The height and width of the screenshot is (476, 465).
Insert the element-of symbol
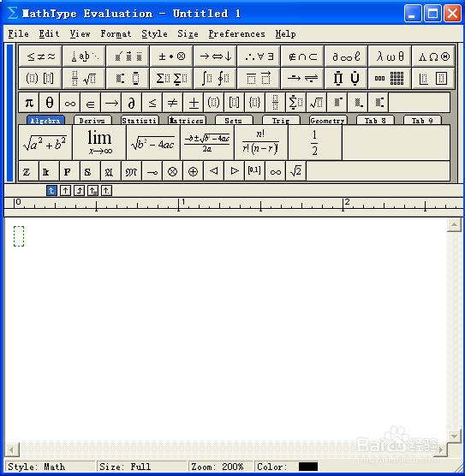pyautogui.click(x=91, y=103)
